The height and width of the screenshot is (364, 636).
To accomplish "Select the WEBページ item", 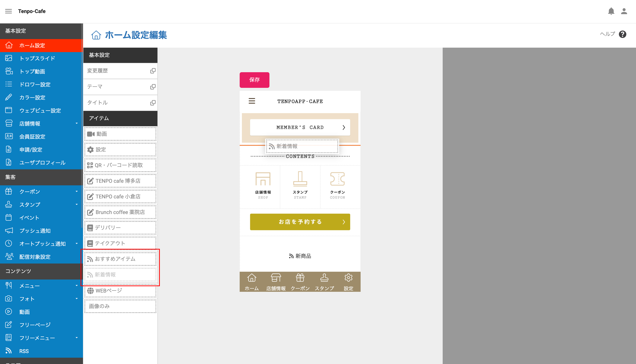I will click(x=120, y=290).
